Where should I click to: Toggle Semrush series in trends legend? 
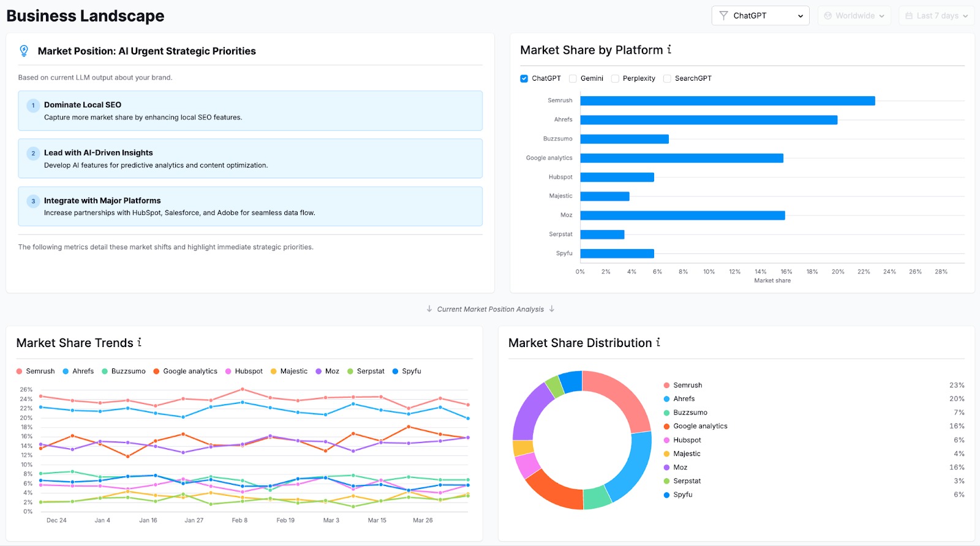36,371
